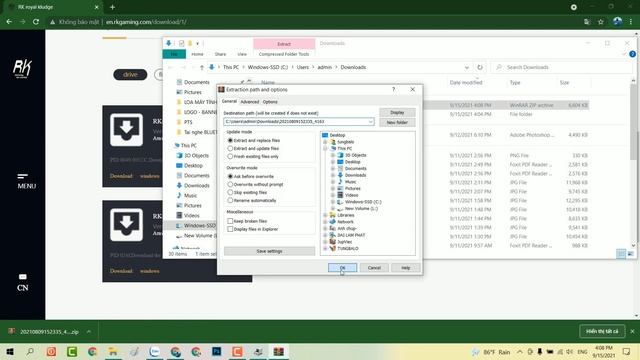Open Photoshop from the taskbar
640x360 pixels.
click(217, 352)
